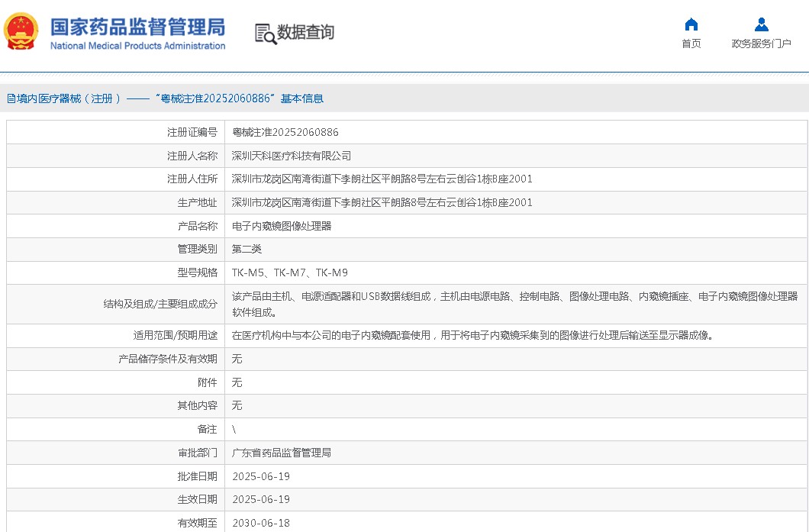Select registration number 粤械注准20252060886 in table
The width and height of the screenshot is (809, 532).
(285, 133)
